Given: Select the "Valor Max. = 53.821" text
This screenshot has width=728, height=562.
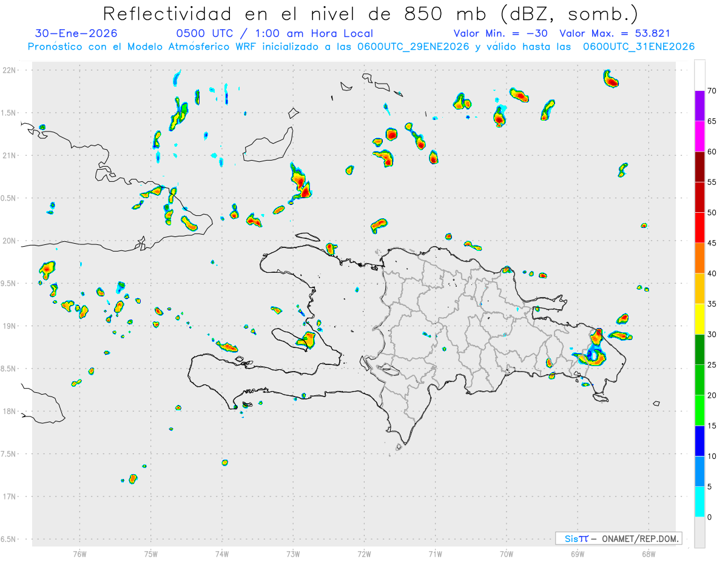Looking at the screenshot, I should click(x=615, y=34).
